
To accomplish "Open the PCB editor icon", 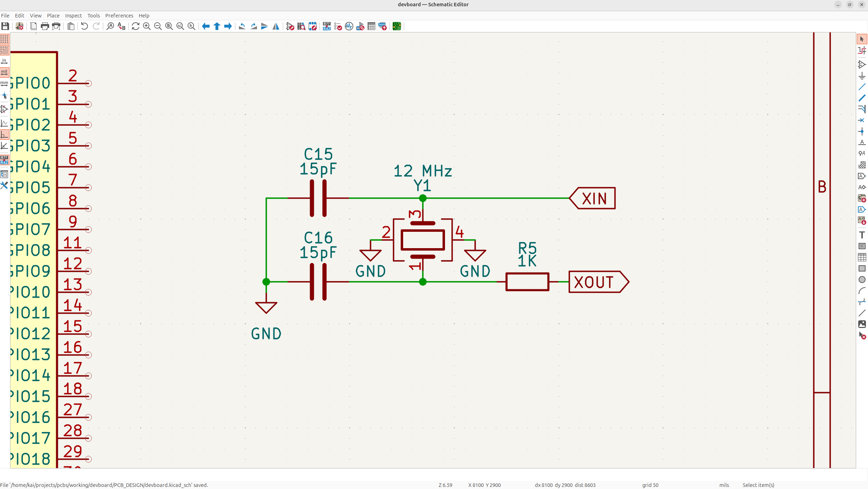I will (397, 26).
